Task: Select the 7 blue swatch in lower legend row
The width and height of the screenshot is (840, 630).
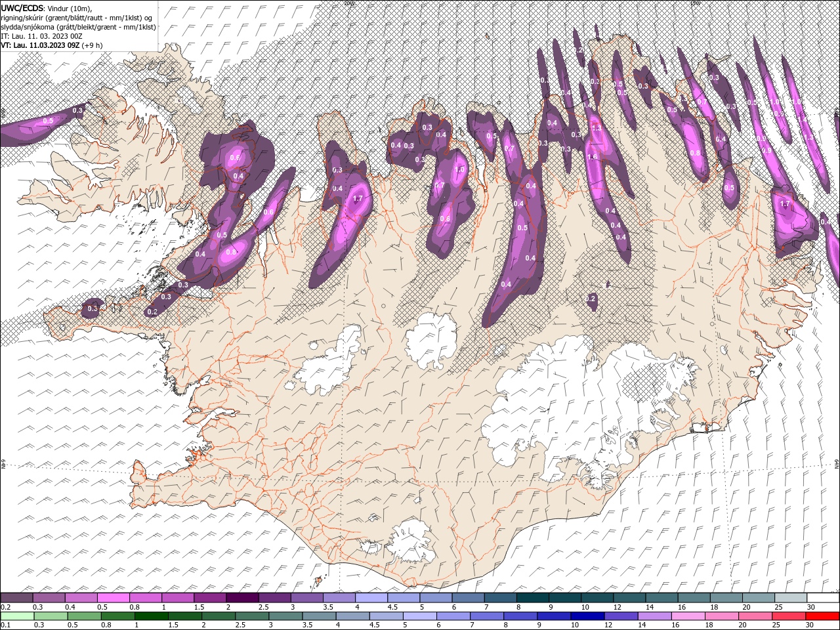Action: pos(487,616)
